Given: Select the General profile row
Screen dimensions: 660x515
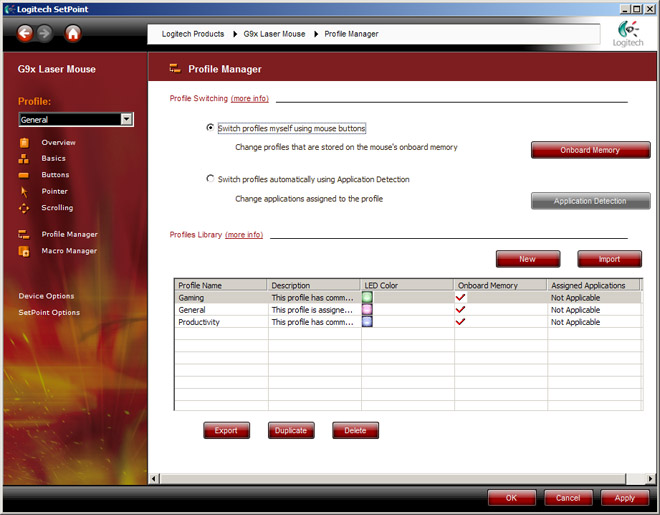Looking at the screenshot, I should (408, 310).
